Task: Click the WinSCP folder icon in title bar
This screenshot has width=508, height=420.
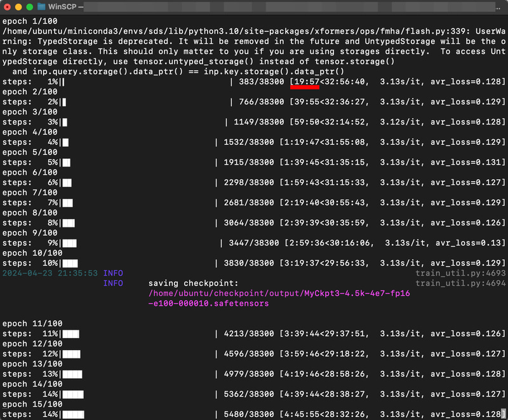Action: pos(41,6)
